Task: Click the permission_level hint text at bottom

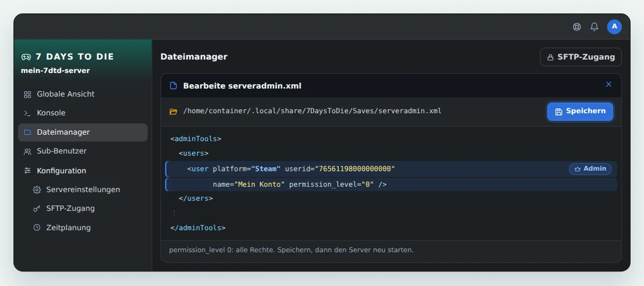Action: (291, 250)
